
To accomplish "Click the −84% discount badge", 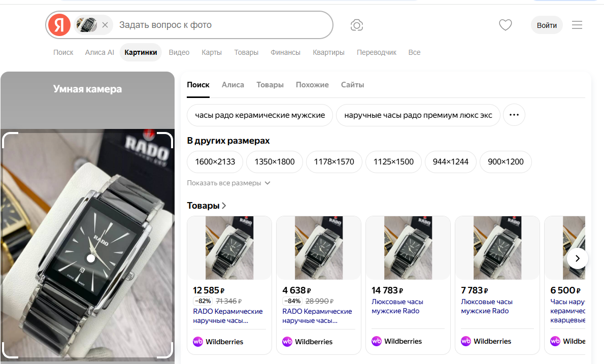I will pos(292,301).
